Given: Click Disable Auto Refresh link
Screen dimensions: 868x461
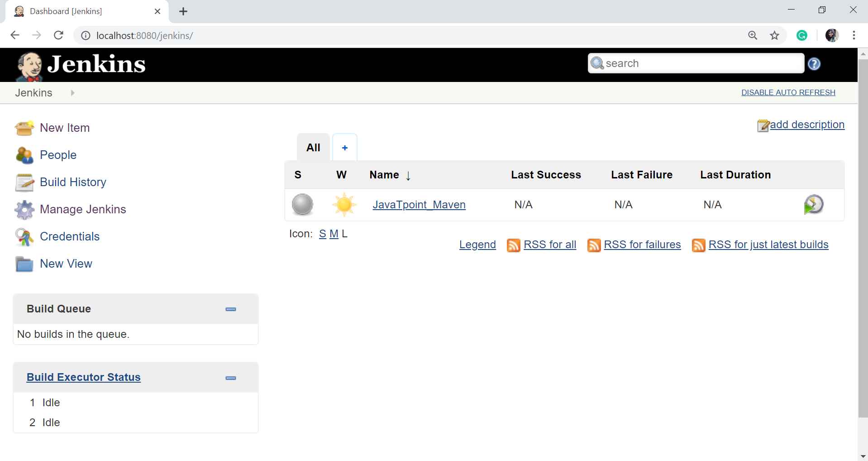Looking at the screenshot, I should click(788, 92).
